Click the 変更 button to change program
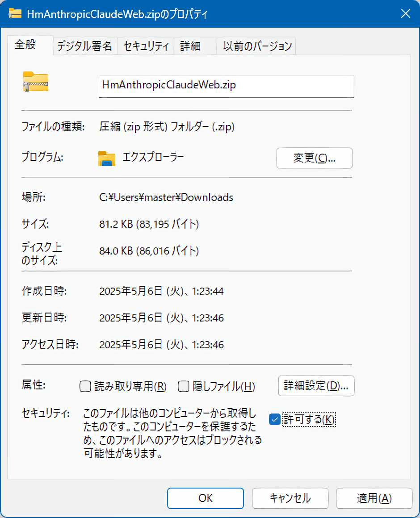 click(x=315, y=158)
